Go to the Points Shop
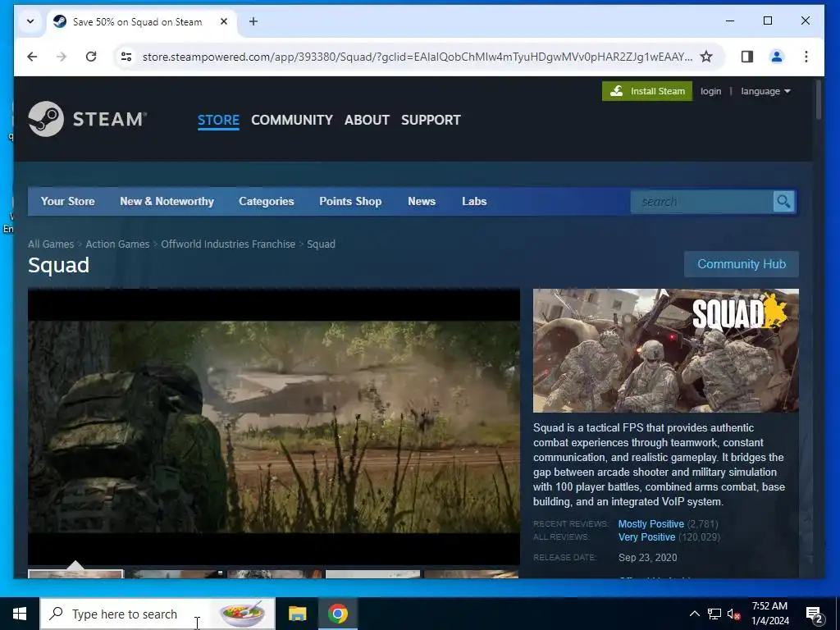840x630 pixels. click(350, 202)
